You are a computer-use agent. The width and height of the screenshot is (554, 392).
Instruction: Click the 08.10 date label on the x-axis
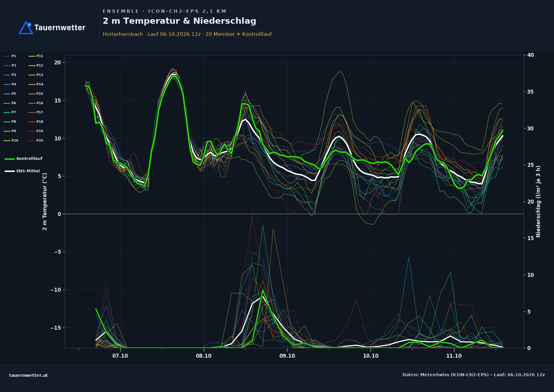[x=204, y=356]
